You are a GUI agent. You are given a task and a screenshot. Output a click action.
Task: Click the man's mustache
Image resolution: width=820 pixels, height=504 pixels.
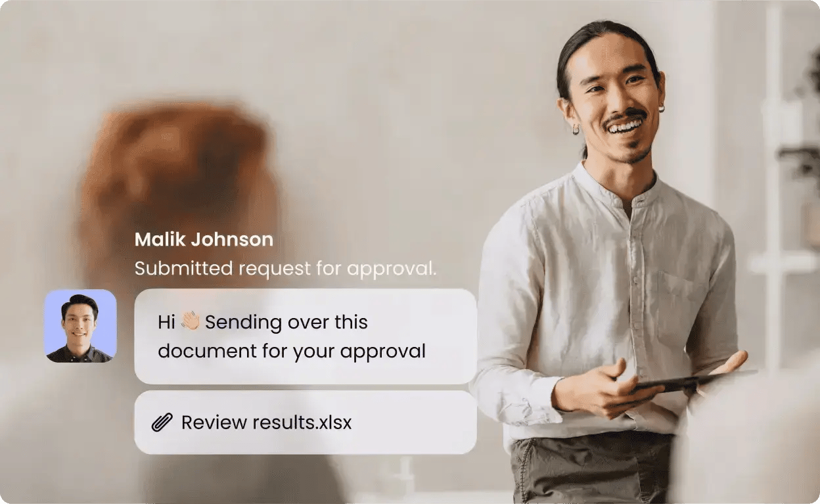(624, 118)
